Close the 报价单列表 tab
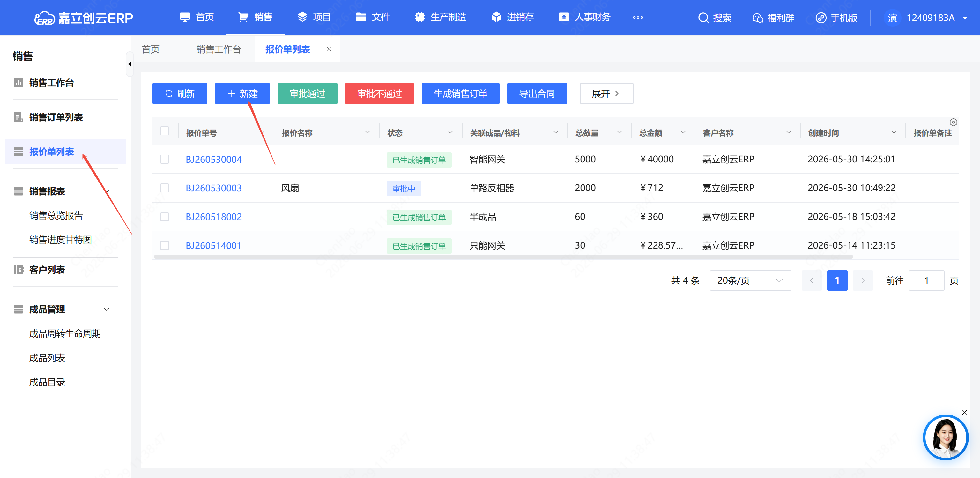Image resolution: width=980 pixels, height=478 pixels. 329,49
